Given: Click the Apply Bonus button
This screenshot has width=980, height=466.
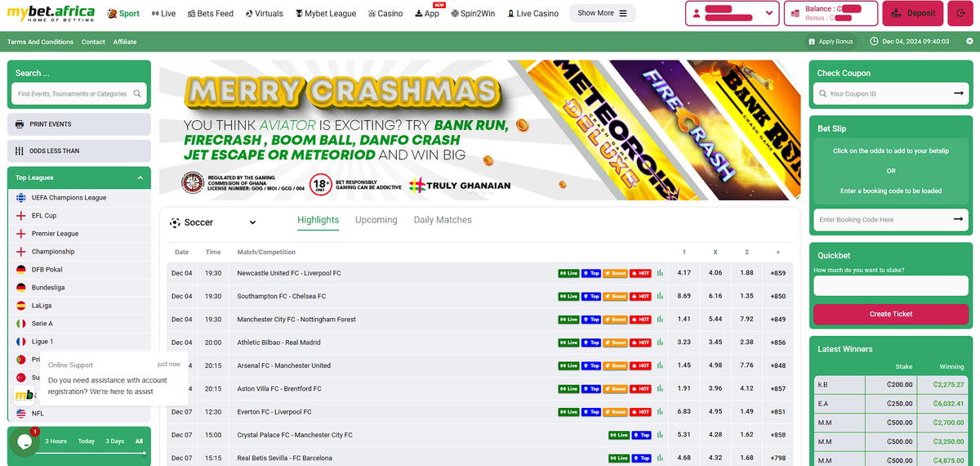Looking at the screenshot, I should (x=831, y=41).
